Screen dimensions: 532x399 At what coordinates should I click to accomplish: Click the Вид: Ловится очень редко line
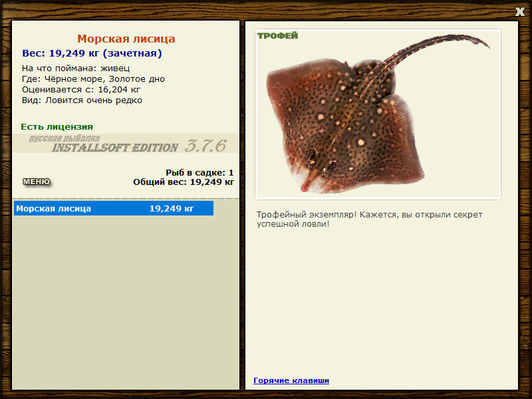coord(82,100)
